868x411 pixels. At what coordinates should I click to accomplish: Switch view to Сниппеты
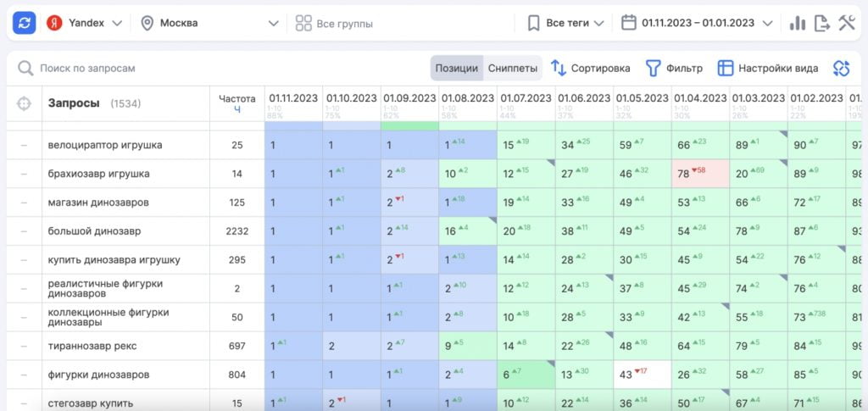pos(513,69)
